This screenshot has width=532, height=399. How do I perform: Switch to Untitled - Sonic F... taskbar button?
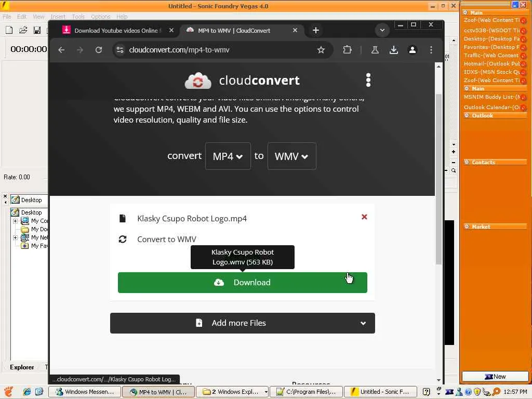click(x=380, y=392)
